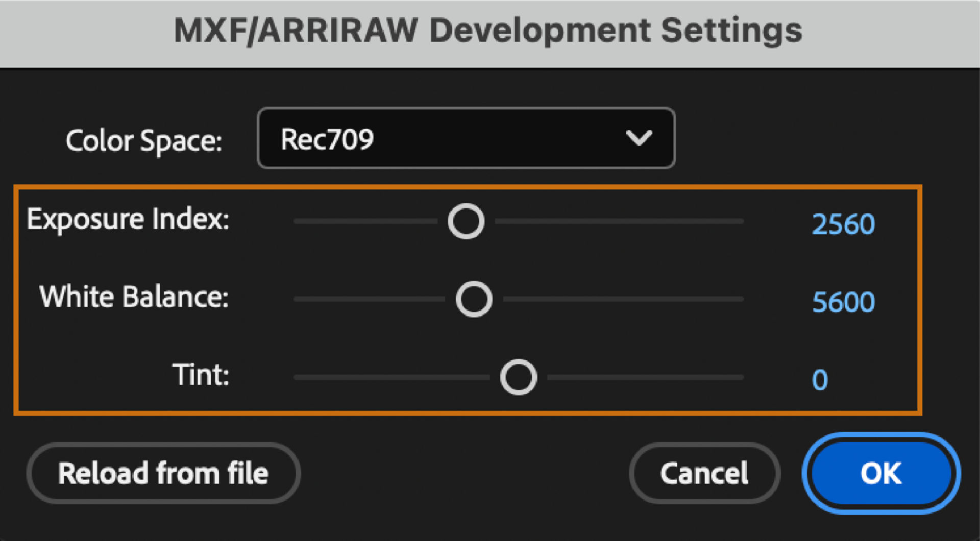This screenshot has height=541, width=980.
Task: Click the White Balance slider handle
Action: point(474,299)
